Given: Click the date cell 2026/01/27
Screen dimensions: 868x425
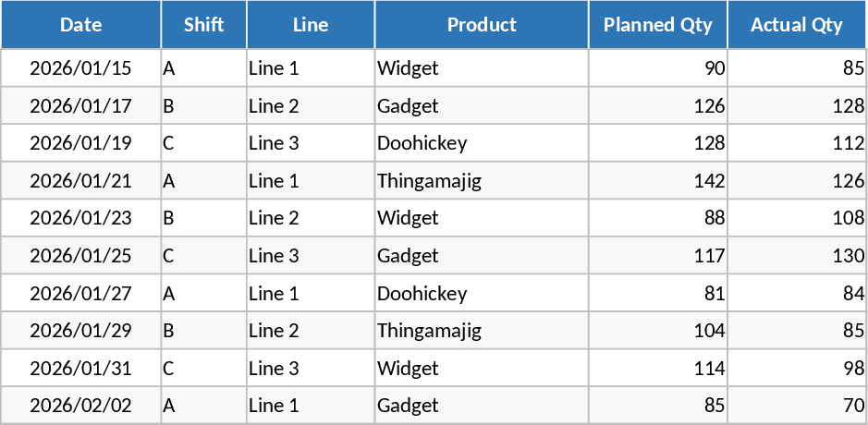Looking at the screenshot, I should coord(81,294).
